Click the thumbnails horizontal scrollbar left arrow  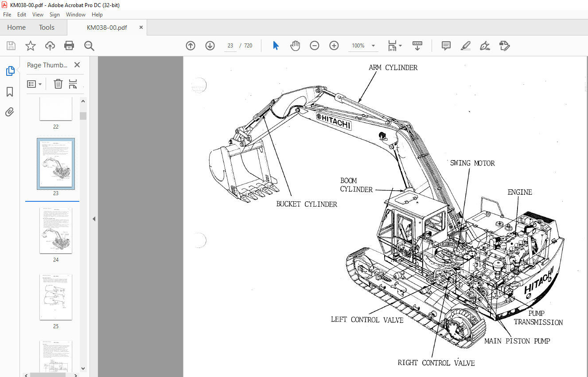[26, 375]
